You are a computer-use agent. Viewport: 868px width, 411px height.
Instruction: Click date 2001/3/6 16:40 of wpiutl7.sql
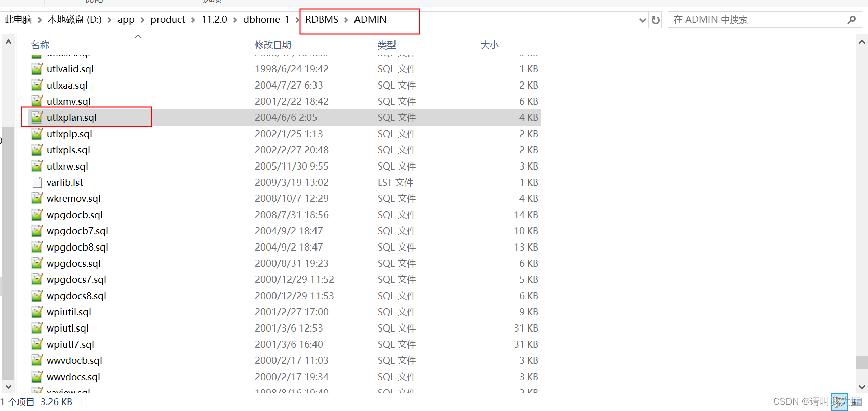pos(289,344)
